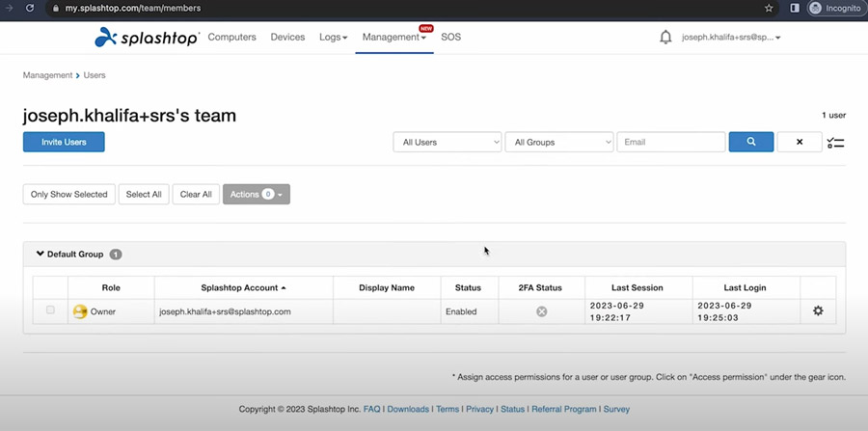Click the 2FA Status column header

coord(541,287)
